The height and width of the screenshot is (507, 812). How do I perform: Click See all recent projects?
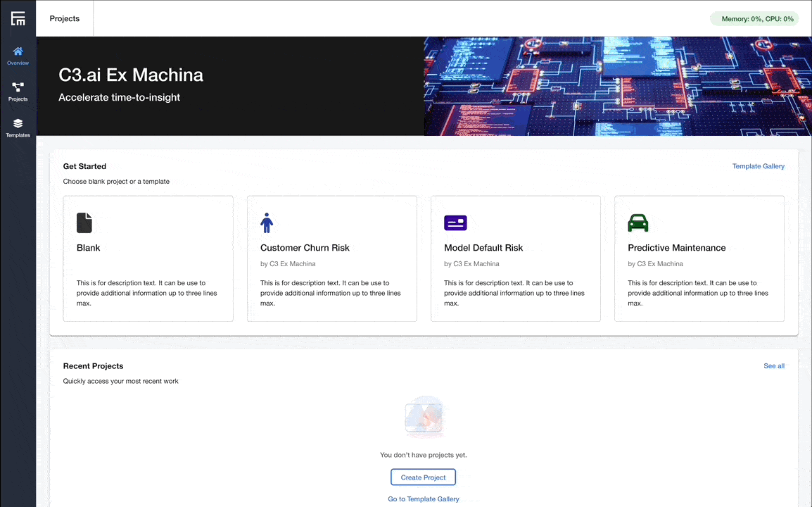(x=774, y=366)
